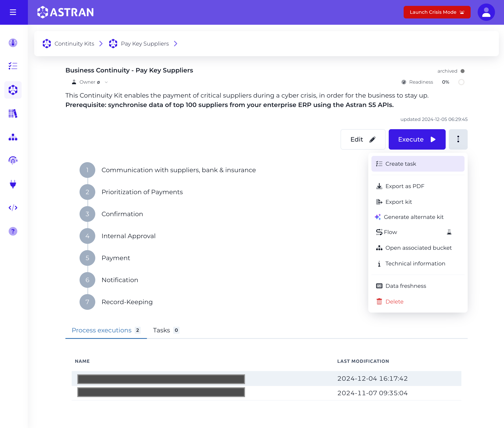Open the user profile avatar

point(486,12)
